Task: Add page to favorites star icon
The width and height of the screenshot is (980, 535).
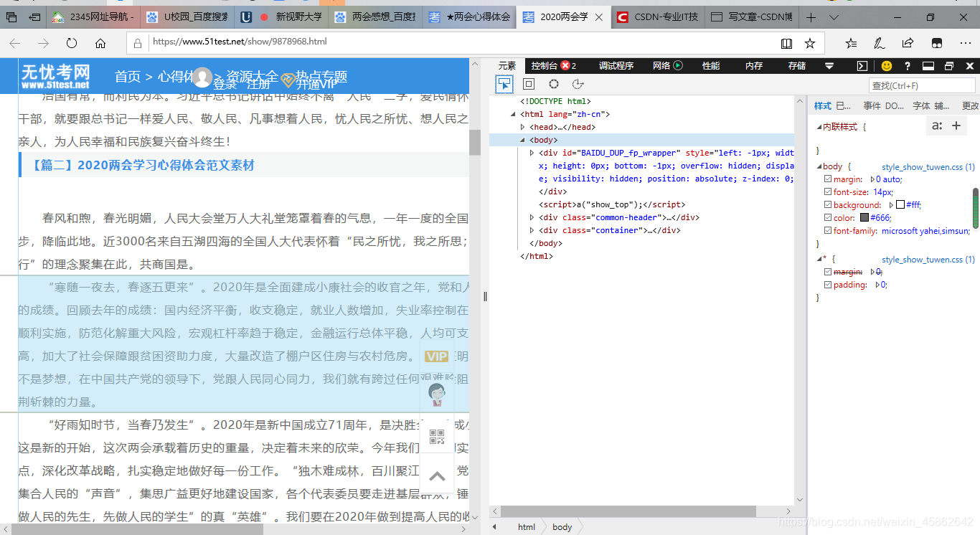Action: [810, 43]
